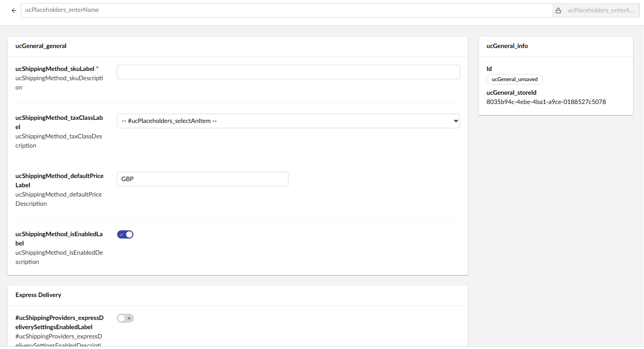Enable the Express Delivery settings toggle

125,318
